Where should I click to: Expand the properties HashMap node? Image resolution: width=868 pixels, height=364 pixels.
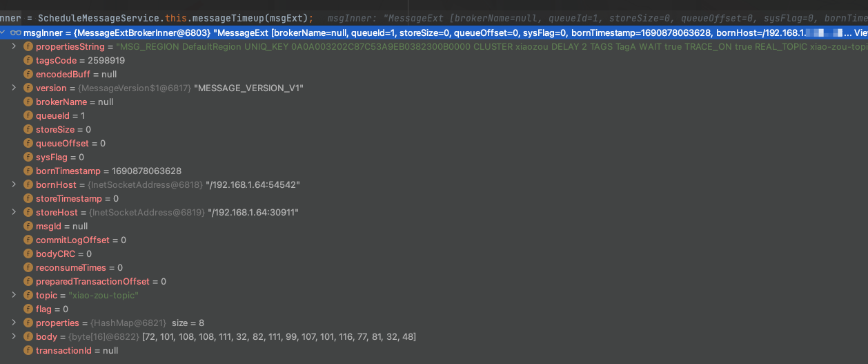pos(14,323)
